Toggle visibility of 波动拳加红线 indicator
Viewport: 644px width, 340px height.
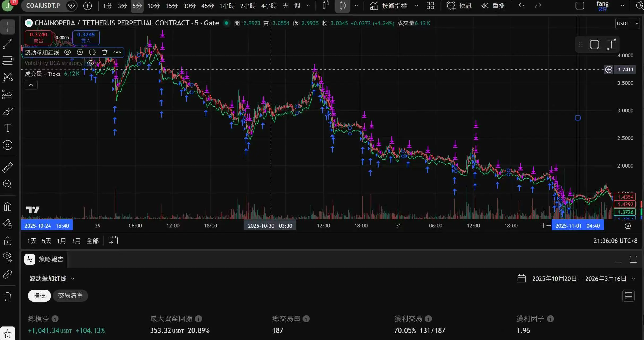[x=67, y=52]
